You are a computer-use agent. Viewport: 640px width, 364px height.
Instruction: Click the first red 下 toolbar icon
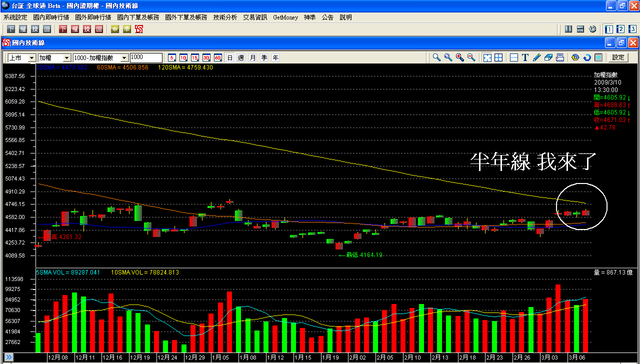[x=63, y=29]
